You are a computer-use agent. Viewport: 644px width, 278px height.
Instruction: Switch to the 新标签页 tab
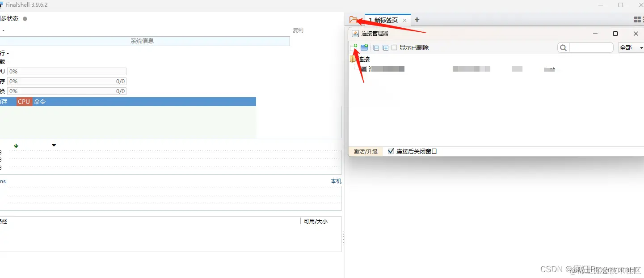(385, 20)
